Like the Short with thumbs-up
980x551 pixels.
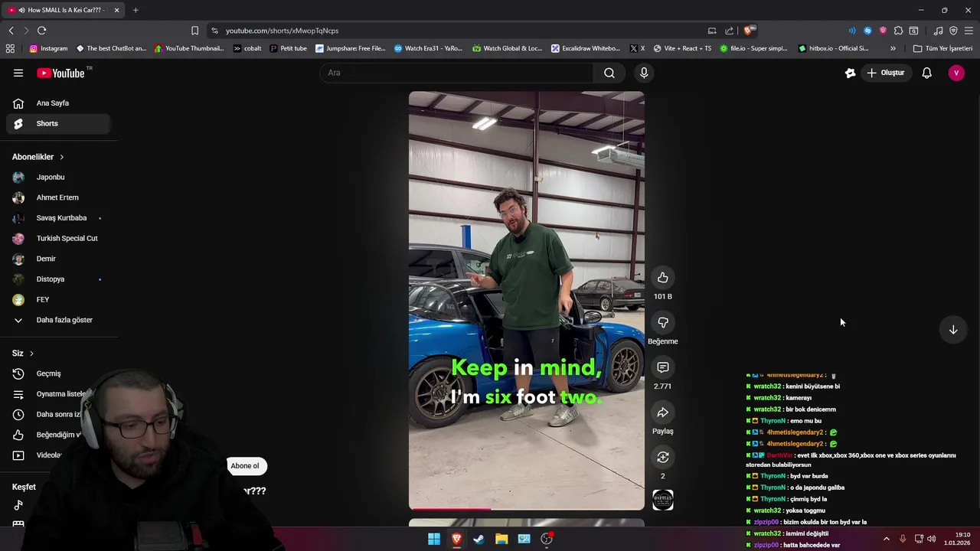[663, 278]
